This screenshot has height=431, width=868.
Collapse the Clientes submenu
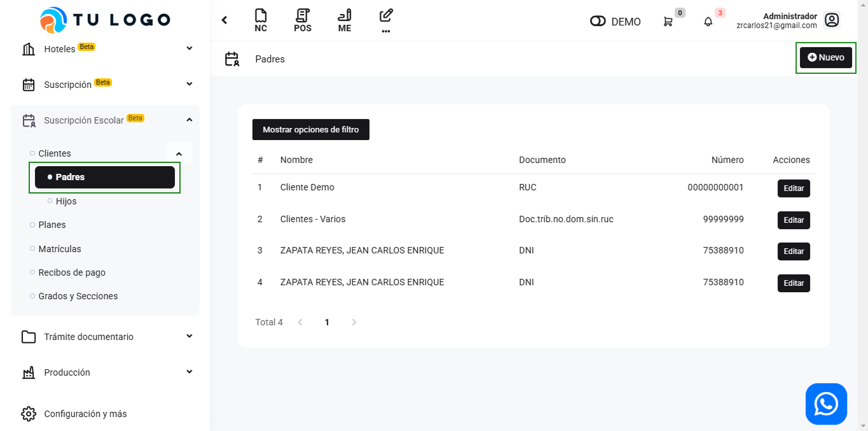point(179,153)
